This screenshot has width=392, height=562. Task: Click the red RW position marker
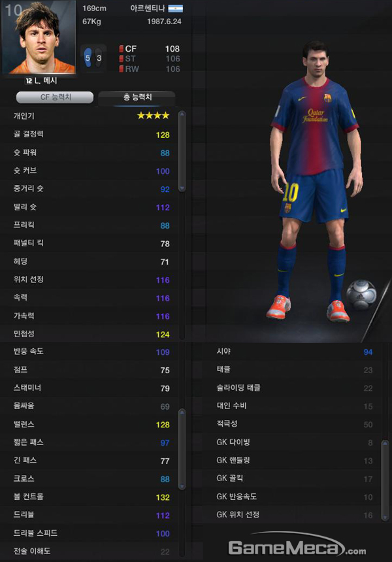pyautogui.click(x=121, y=69)
